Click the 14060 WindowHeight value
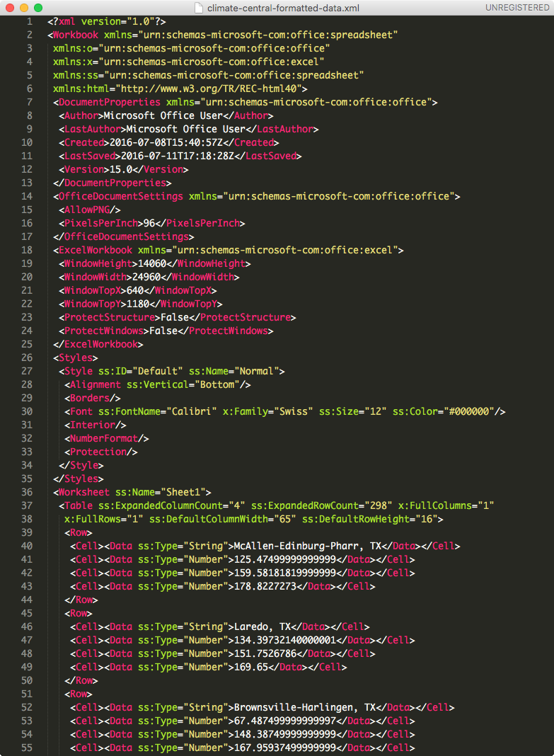The image size is (554, 756). pyautogui.click(x=151, y=264)
